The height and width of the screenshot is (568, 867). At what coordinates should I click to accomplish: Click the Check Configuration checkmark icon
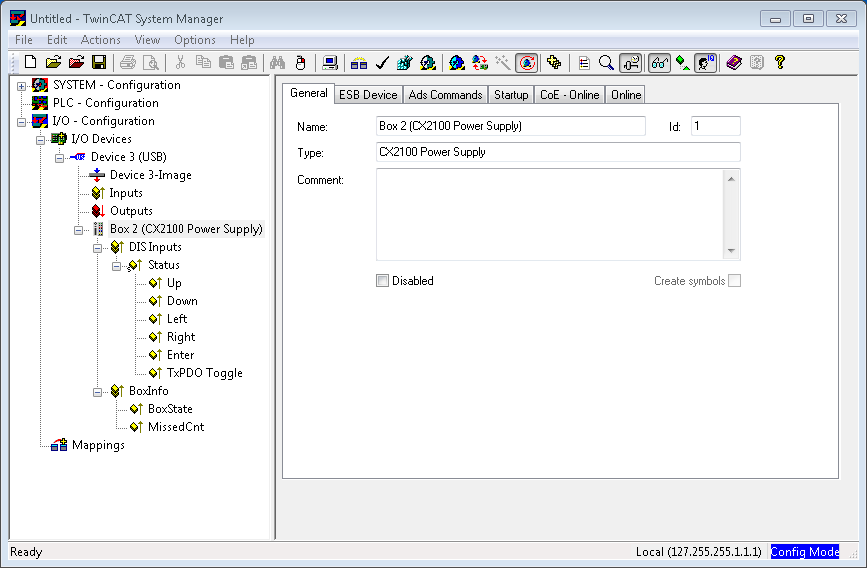coord(382,62)
